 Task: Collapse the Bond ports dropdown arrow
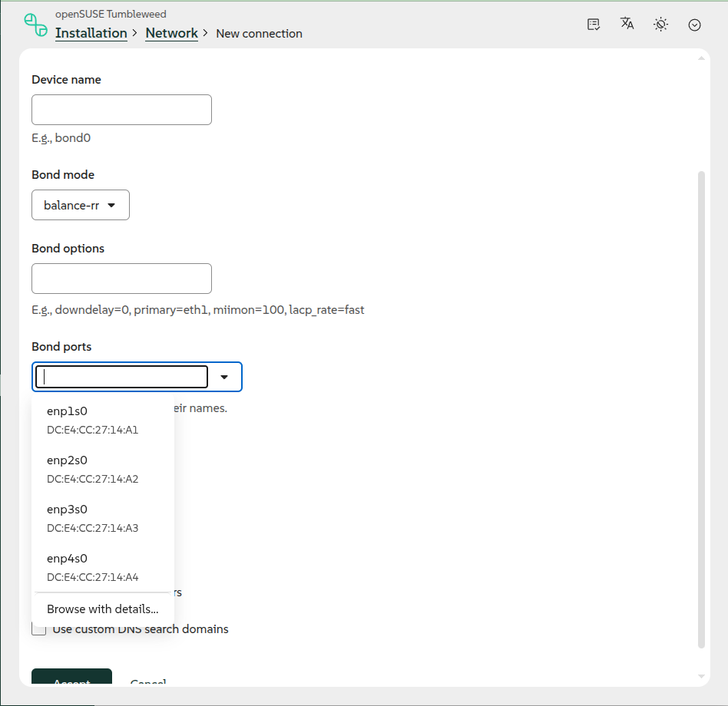tap(224, 377)
